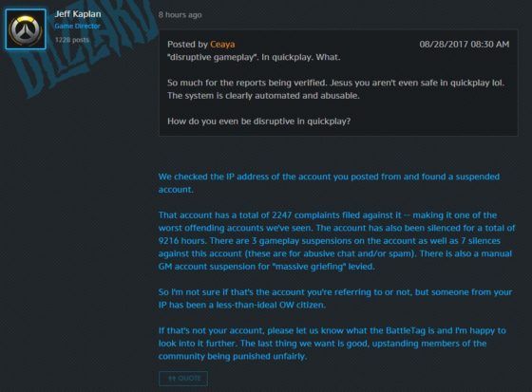Viewport: 532px width, 392px height.
Task: Open Jeff Kaplan's profile name
Action: point(78,14)
